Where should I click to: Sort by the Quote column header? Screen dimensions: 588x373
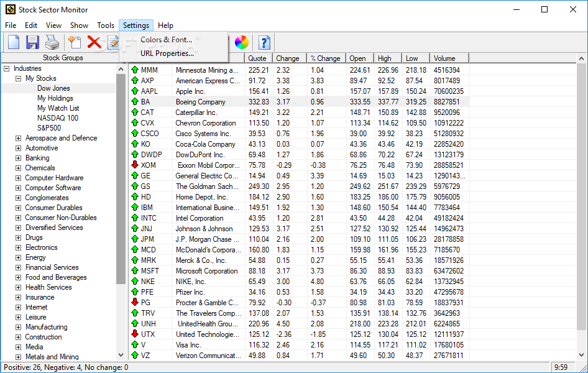coord(258,58)
